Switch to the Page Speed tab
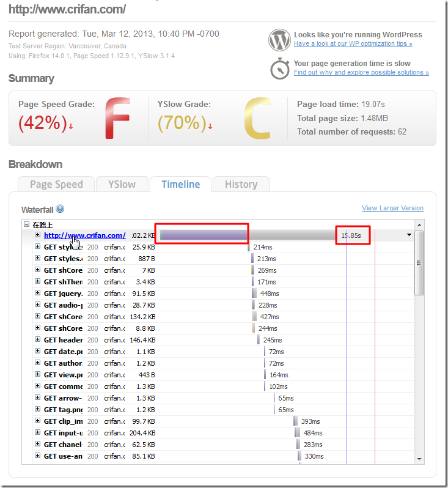Viewport: 448px width, 488px height. (56, 184)
